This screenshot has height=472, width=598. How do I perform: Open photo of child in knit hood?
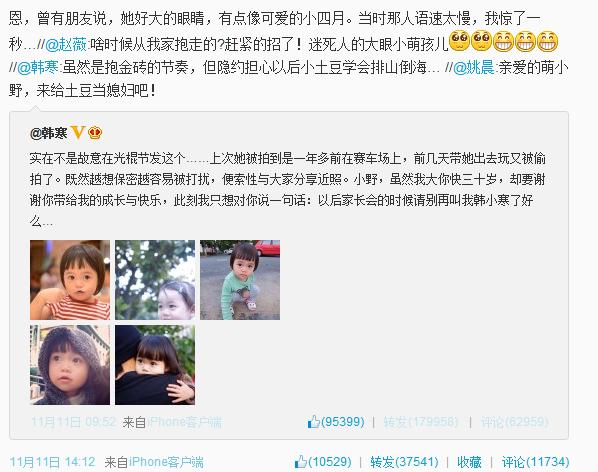pyautogui.click(x=70, y=365)
